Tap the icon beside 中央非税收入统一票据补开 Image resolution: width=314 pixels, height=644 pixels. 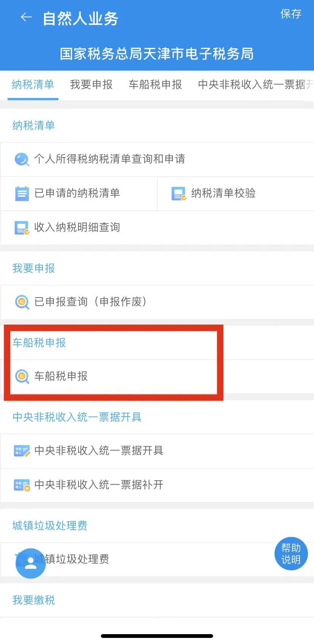coord(22,485)
